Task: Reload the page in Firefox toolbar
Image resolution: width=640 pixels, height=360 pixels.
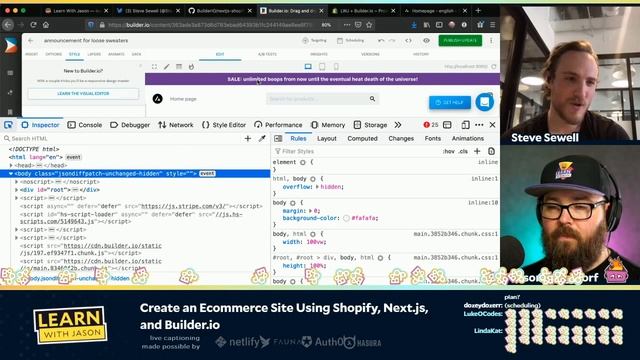Action: [x=33, y=25]
